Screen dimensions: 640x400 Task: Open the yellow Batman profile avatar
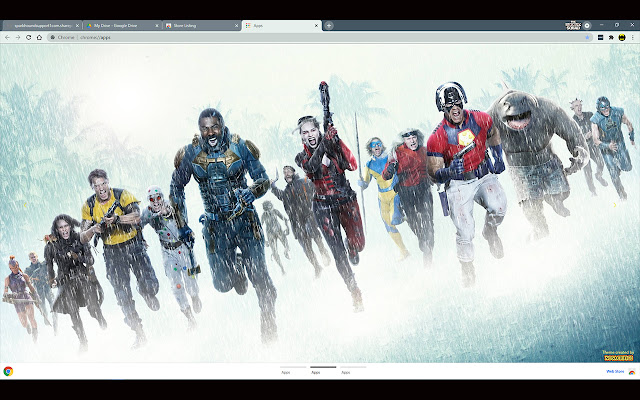pos(622,37)
